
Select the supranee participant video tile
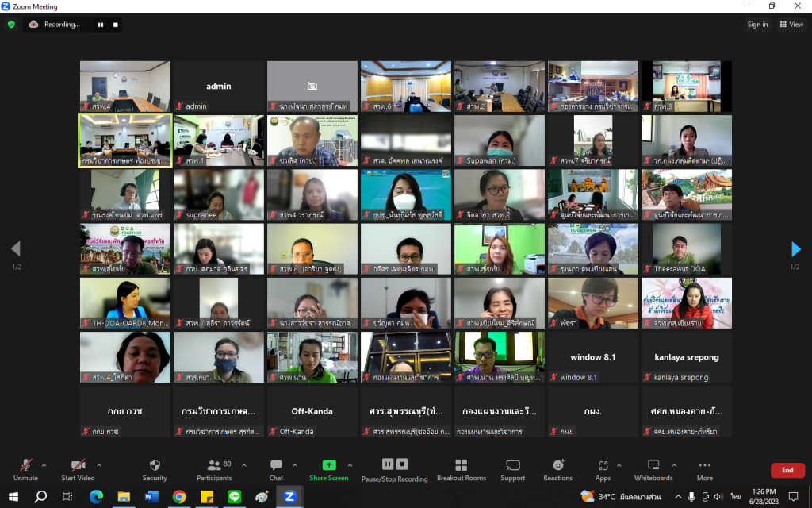219,194
